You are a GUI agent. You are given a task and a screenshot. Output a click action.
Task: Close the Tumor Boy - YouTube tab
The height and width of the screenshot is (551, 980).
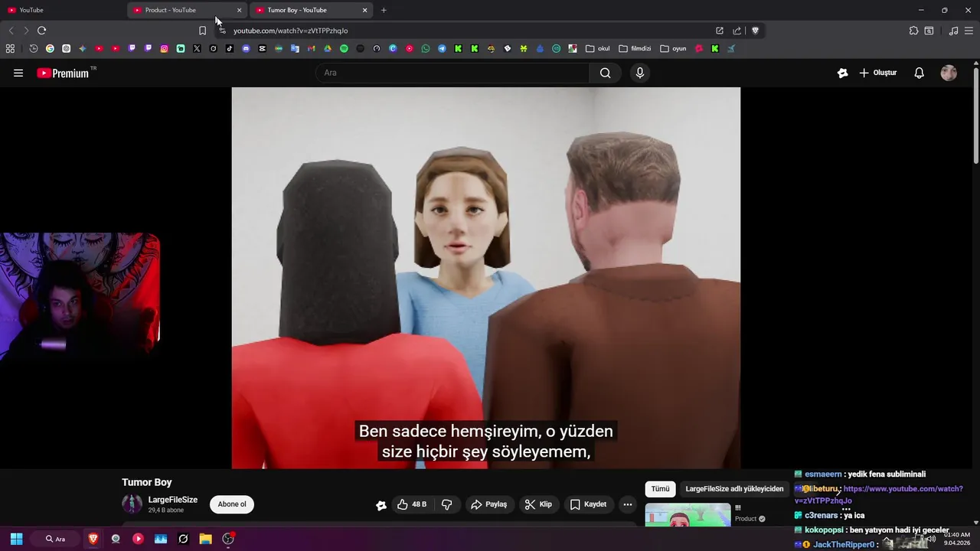coord(364,10)
